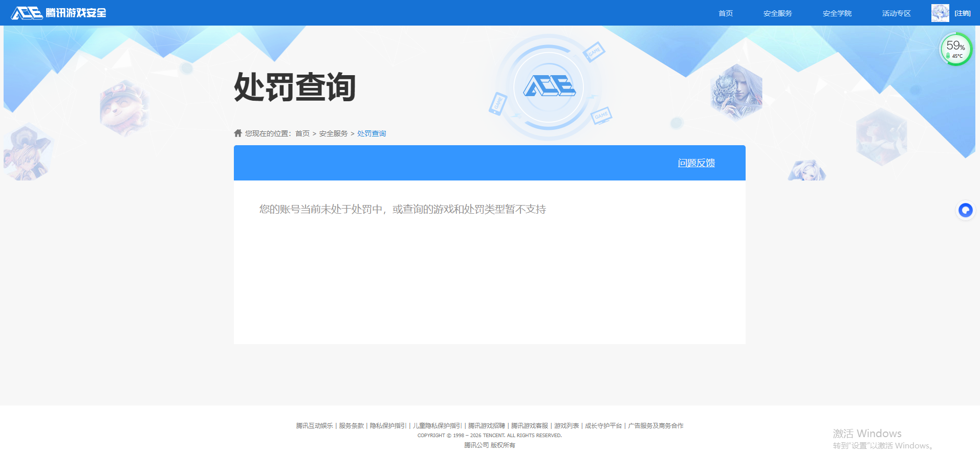Select 处罚查询 in the breadcrumb trail
Image resolution: width=980 pixels, height=476 pixels.
372,133
